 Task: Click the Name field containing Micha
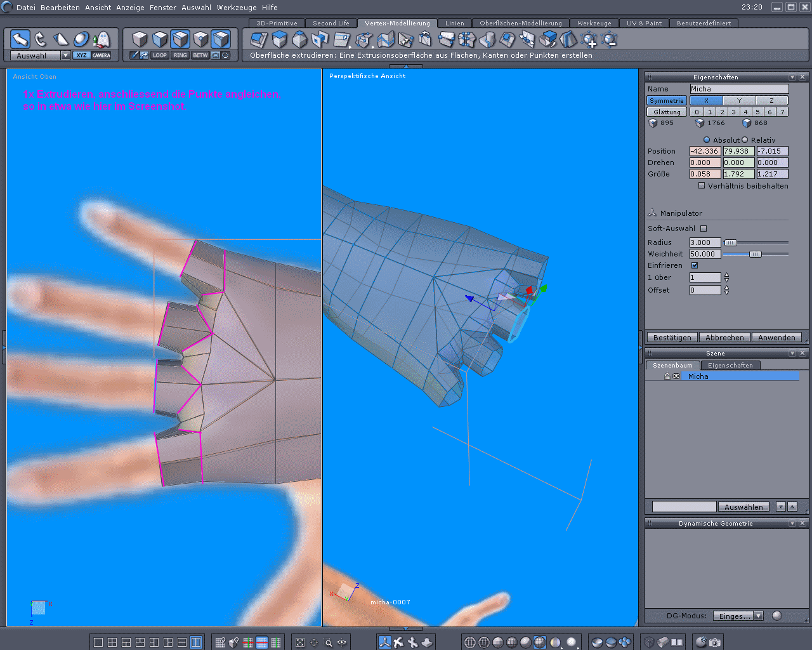coord(739,89)
